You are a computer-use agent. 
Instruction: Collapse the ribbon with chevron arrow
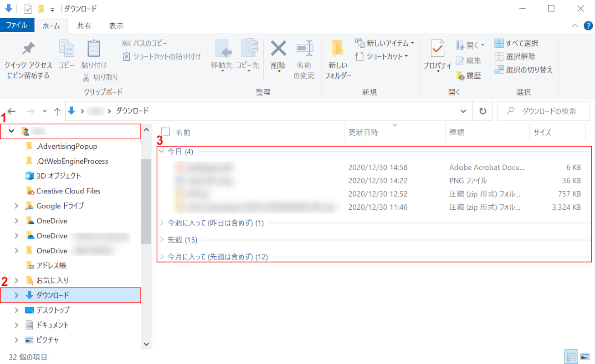click(x=575, y=26)
